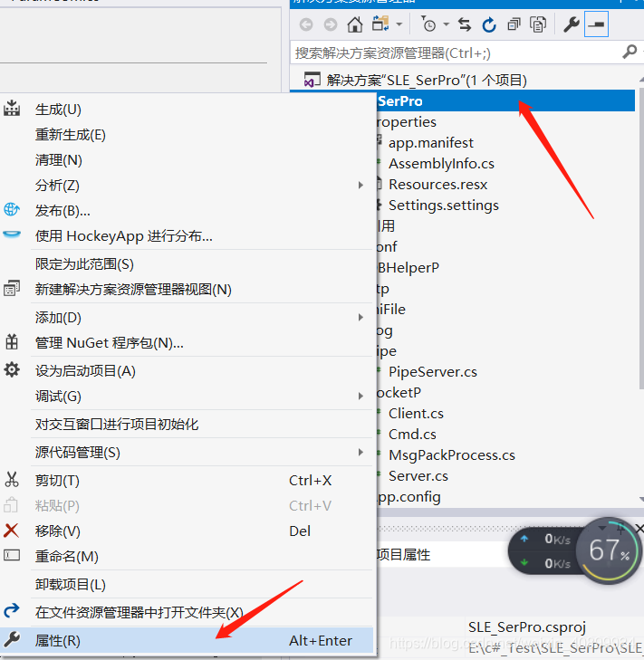Click the Forward navigation arrow icon
Image resolution: width=644 pixels, height=660 pixels.
pyautogui.click(x=331, y=24)
